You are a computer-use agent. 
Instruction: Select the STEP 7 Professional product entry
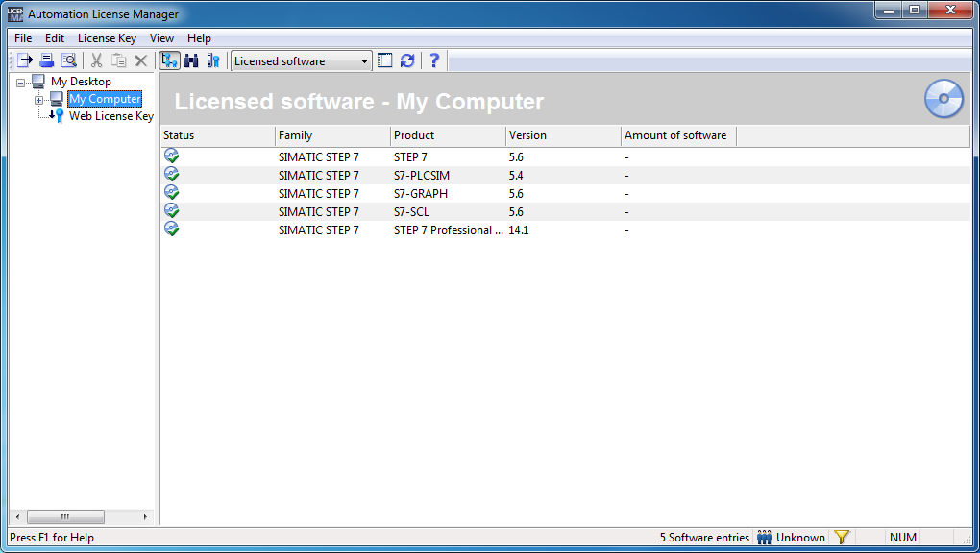(448, 230)
